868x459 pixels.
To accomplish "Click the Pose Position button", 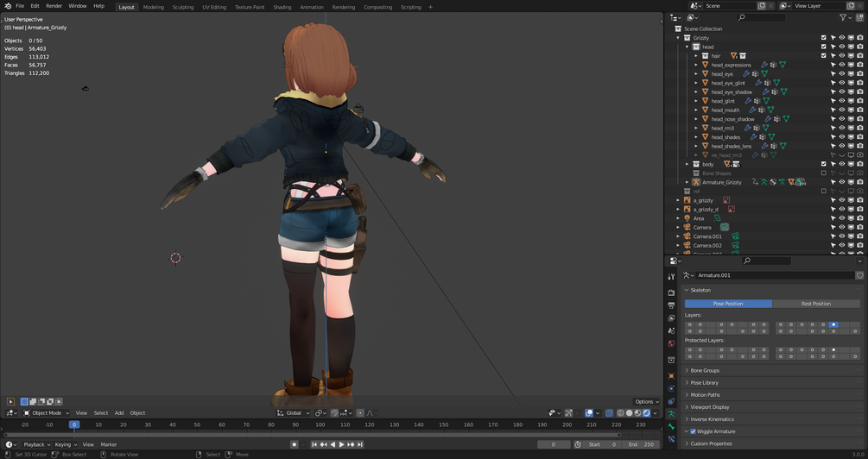I will click(728, 304).
